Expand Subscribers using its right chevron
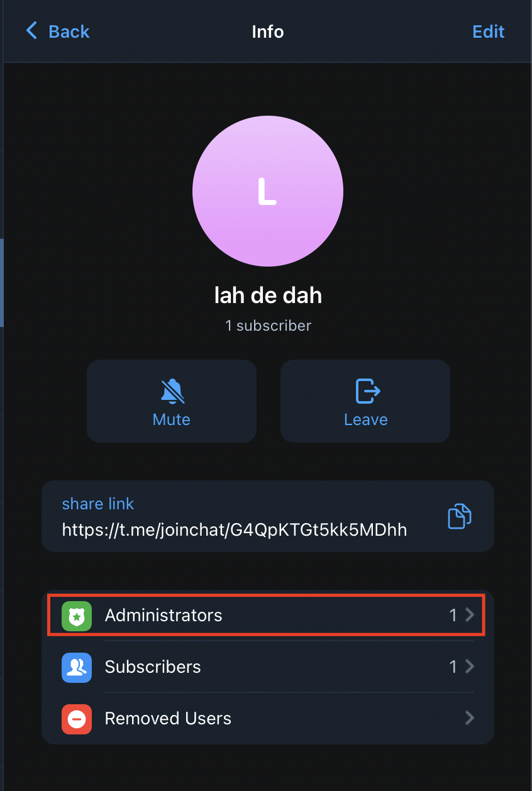Image resolution: width=532 pixels, height=791 pixels. point(470,667)
